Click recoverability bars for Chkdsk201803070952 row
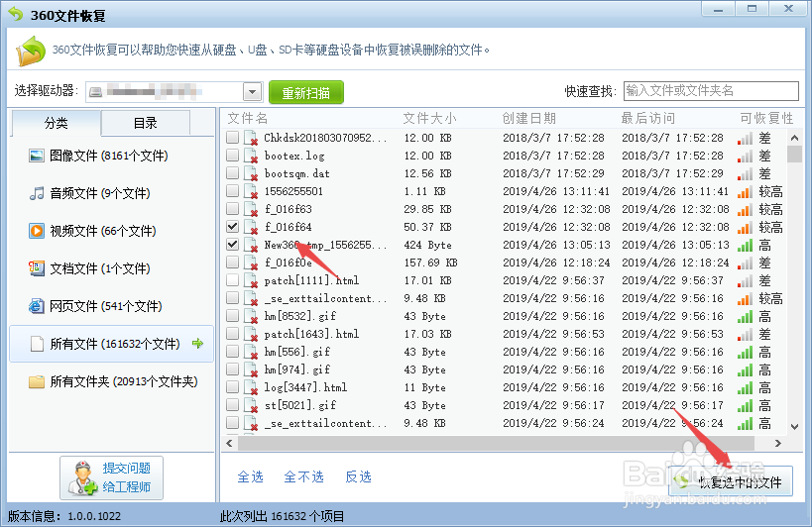812x527 pixels. click(x=745, y=138)
